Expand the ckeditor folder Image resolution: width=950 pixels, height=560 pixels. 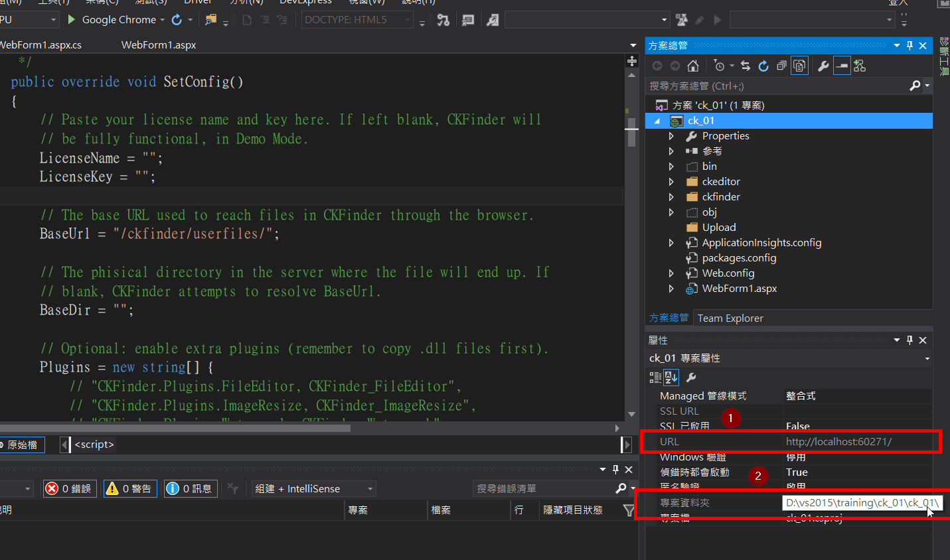pos(671,182)
